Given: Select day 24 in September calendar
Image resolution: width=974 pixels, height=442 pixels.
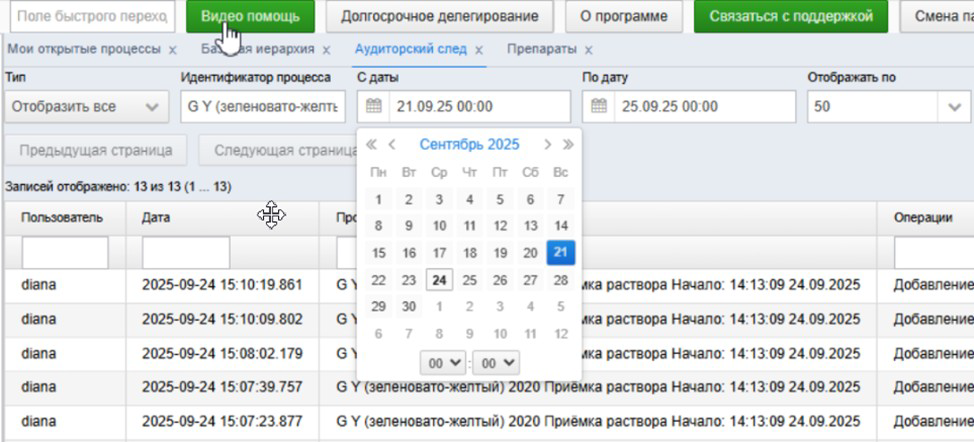Looking at the screenshot, I should 440,281.
